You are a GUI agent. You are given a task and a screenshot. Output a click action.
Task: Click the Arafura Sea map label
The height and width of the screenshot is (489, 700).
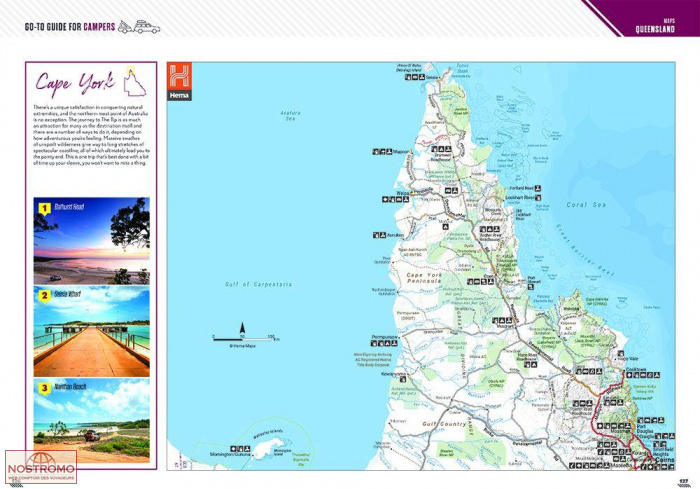[x=290, y=116]
